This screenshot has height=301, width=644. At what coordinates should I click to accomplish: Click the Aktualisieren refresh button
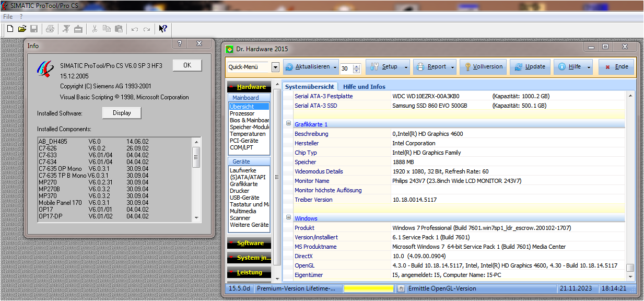308,67
